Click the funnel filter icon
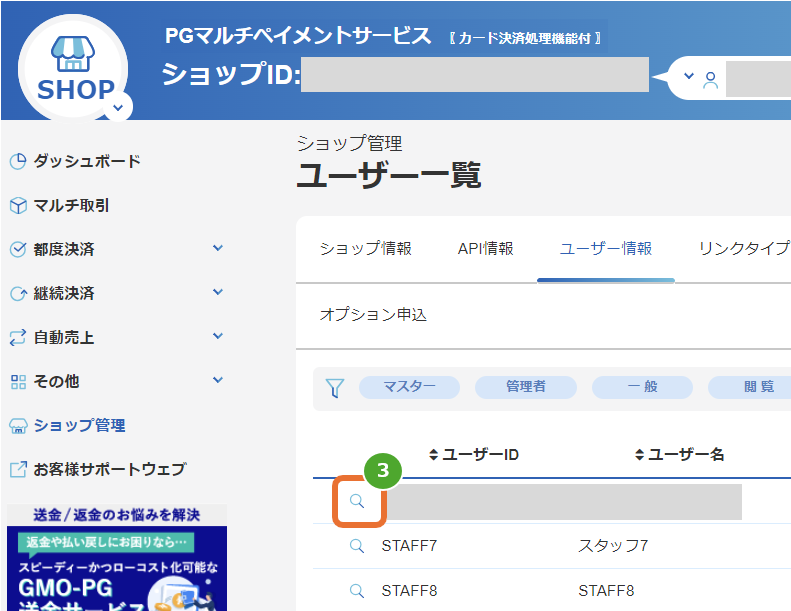Screen dimensions: 791x611 click(335, 388)
